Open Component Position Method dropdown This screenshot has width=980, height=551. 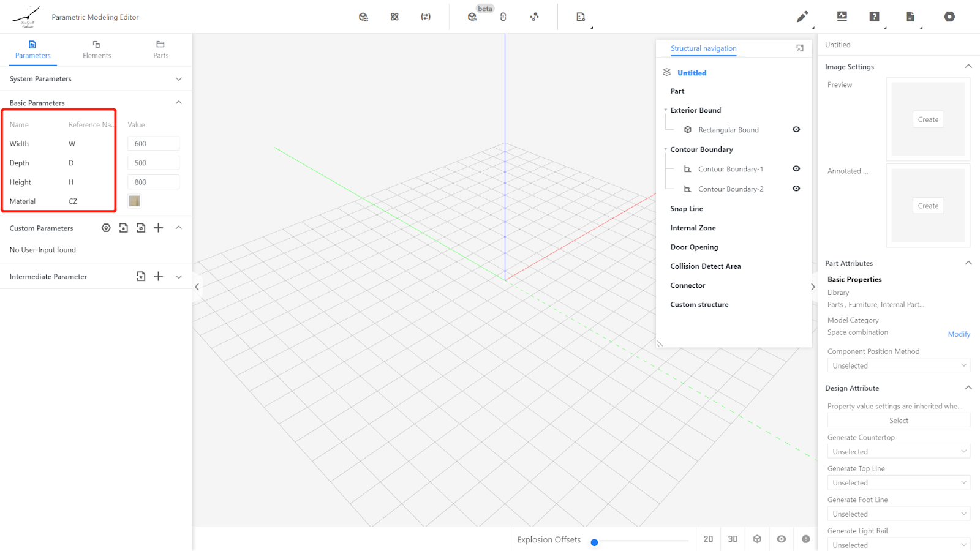(899, 365)
